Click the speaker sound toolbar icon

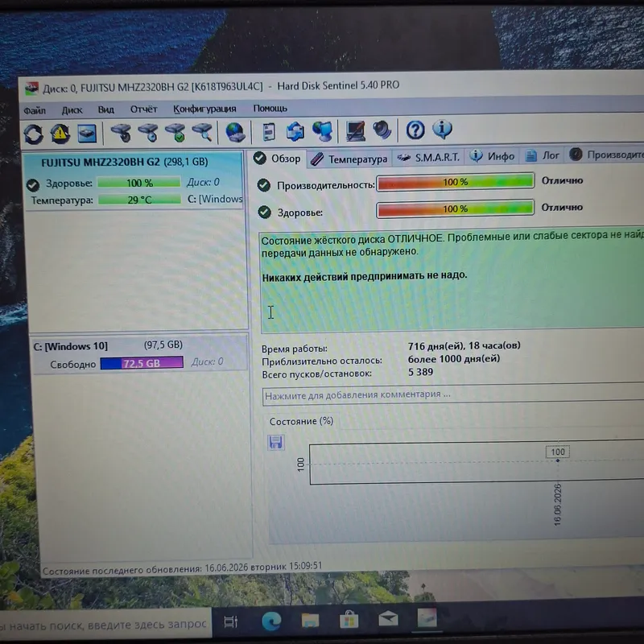coord(382,130)
